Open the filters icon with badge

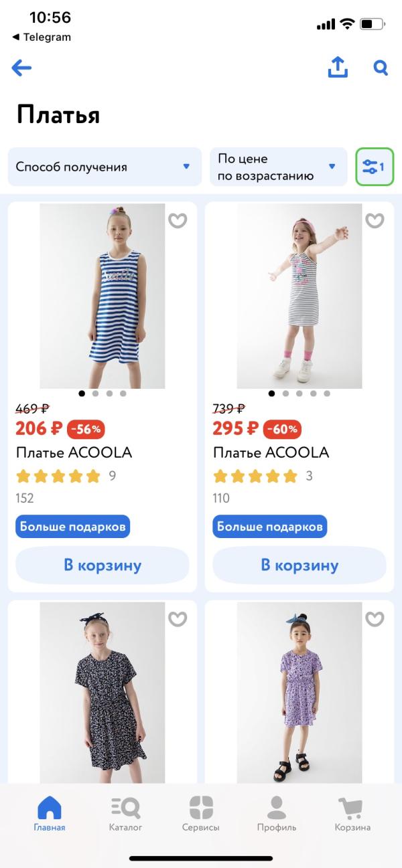click(x=374, y=167)
